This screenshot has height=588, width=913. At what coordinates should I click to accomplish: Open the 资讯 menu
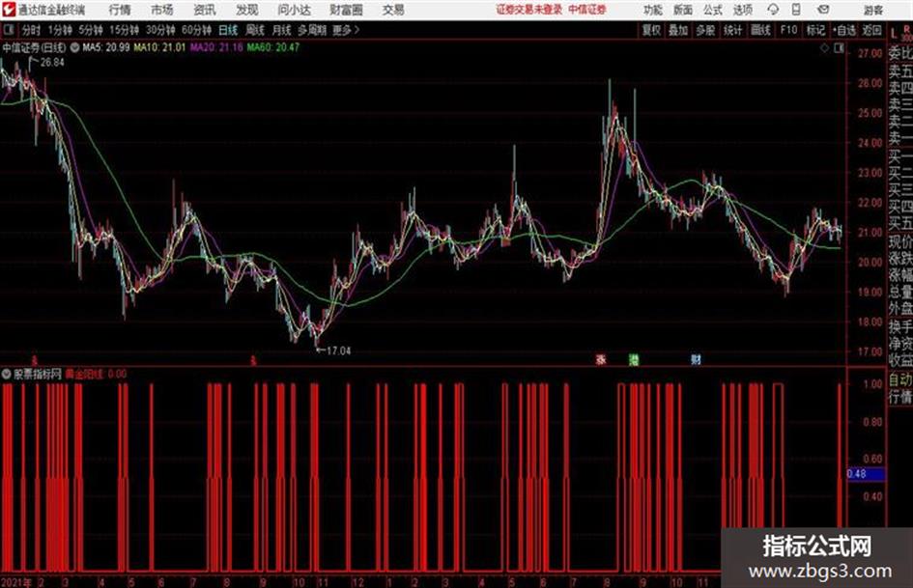[205, 10]
